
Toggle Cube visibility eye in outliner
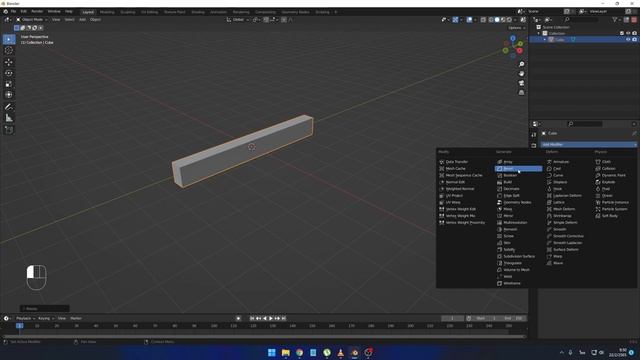pos(628,40)
